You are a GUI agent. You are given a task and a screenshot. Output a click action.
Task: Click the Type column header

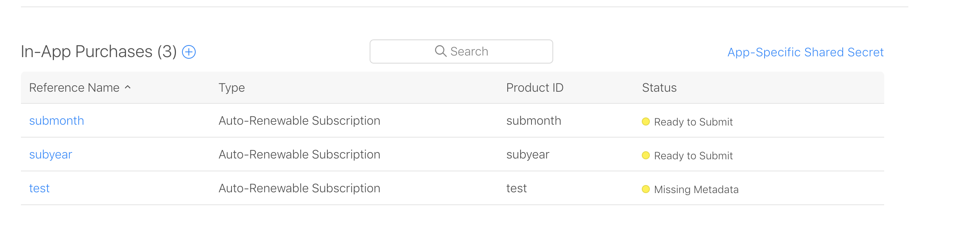(232, 88)
